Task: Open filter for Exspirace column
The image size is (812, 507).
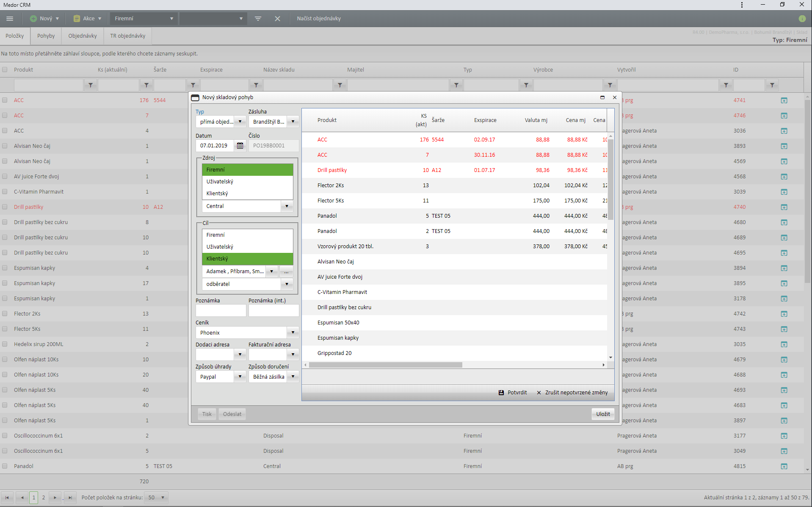Action: click(256, 85)
